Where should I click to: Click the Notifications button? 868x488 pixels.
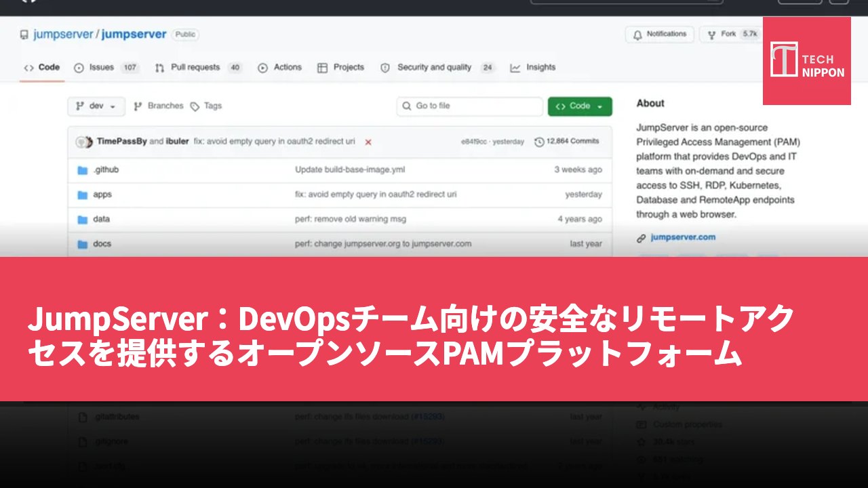pyautogui.click(x=660, y=35)
